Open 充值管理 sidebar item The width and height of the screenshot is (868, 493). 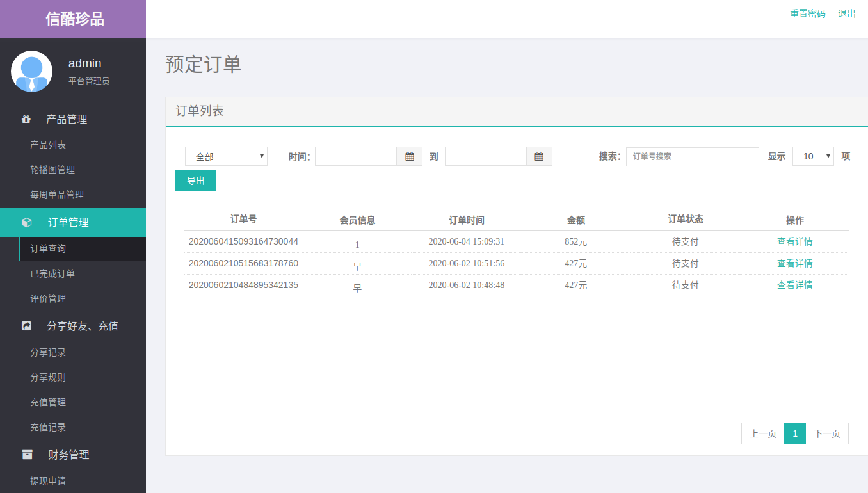48,402
